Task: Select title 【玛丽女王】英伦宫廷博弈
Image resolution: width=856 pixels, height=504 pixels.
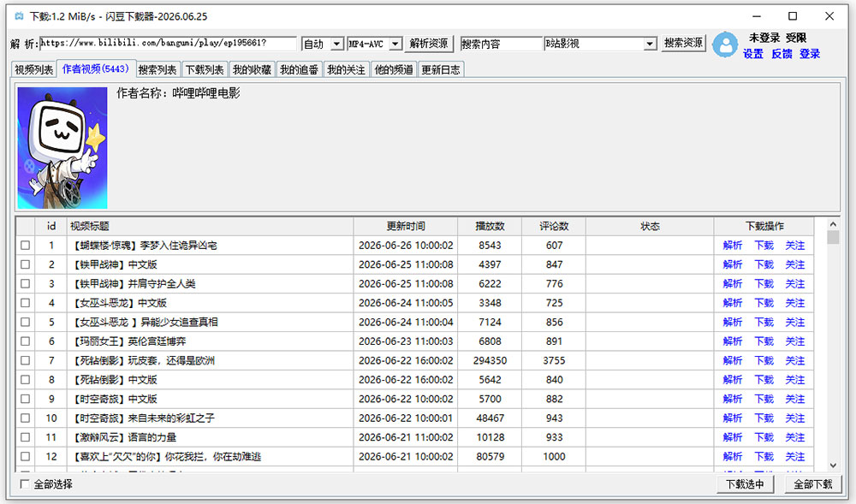Action: coord(129,341)
